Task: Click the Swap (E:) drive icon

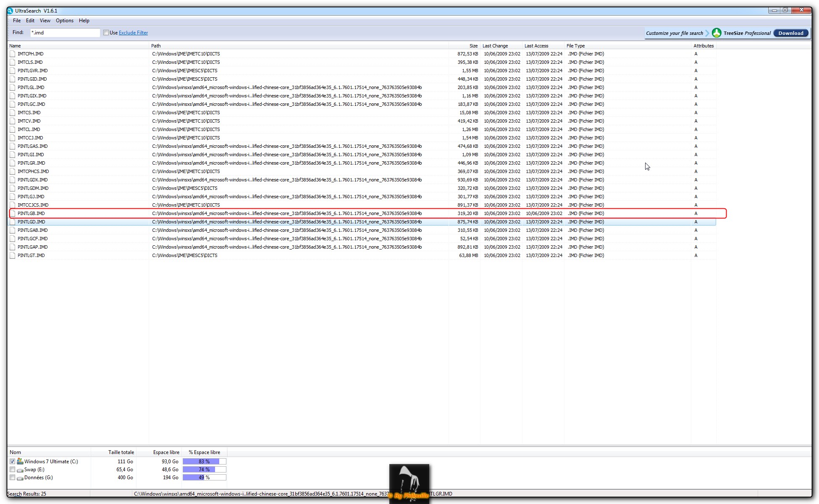Action: [20, 470]
